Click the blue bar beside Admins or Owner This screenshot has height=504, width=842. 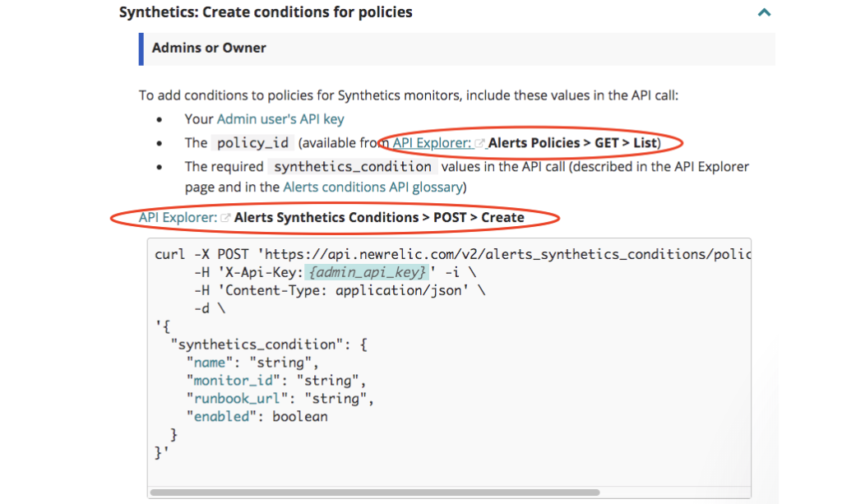[139, 49]
